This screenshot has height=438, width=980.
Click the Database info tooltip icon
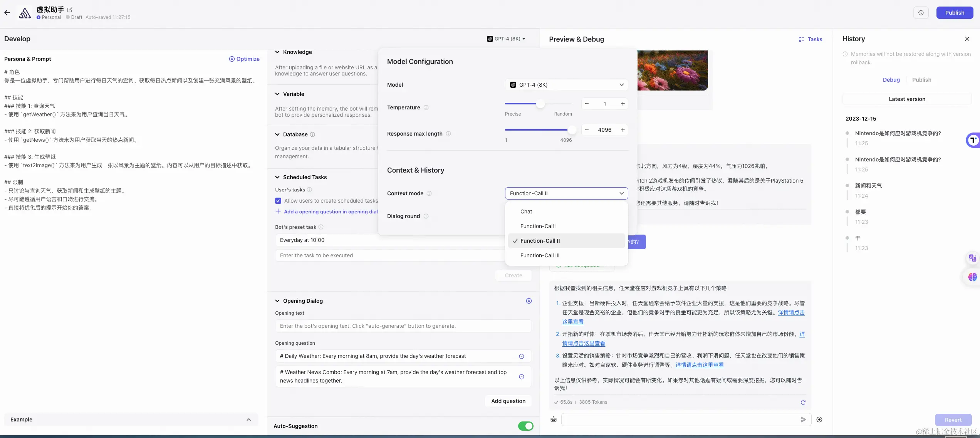pyautogui.click(x=313, y=134)
